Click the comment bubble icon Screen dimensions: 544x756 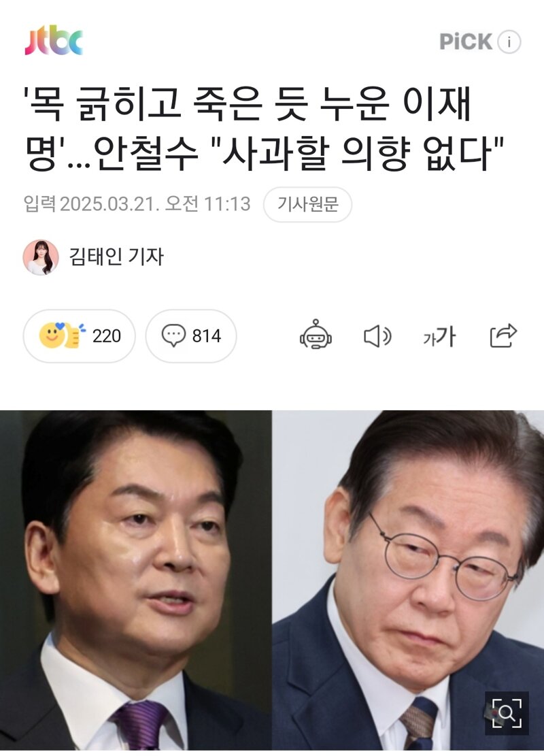pyautogui.click(x=173, y=335)
